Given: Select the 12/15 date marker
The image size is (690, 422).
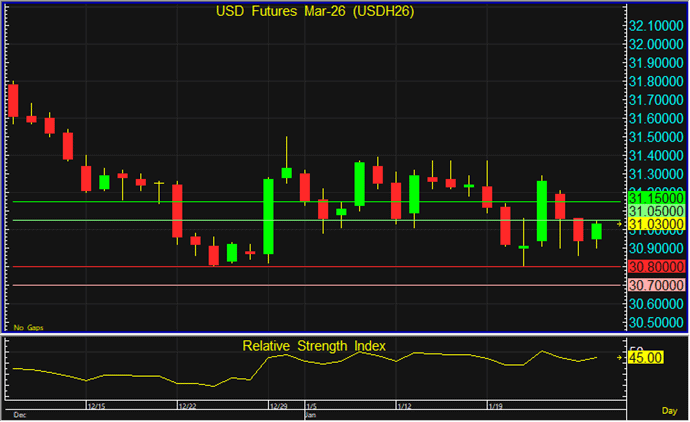Looking at the screenshot, I should pos(98,406).
